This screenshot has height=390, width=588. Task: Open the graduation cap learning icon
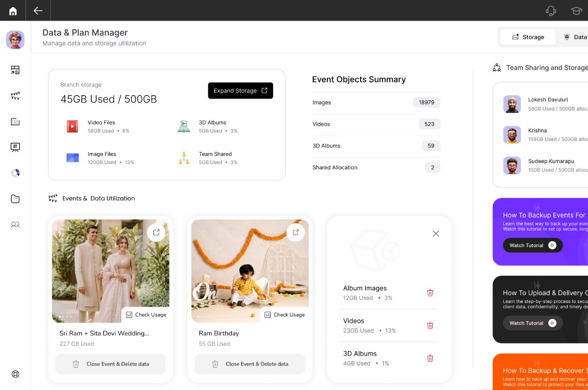click(x=576, y=11)
